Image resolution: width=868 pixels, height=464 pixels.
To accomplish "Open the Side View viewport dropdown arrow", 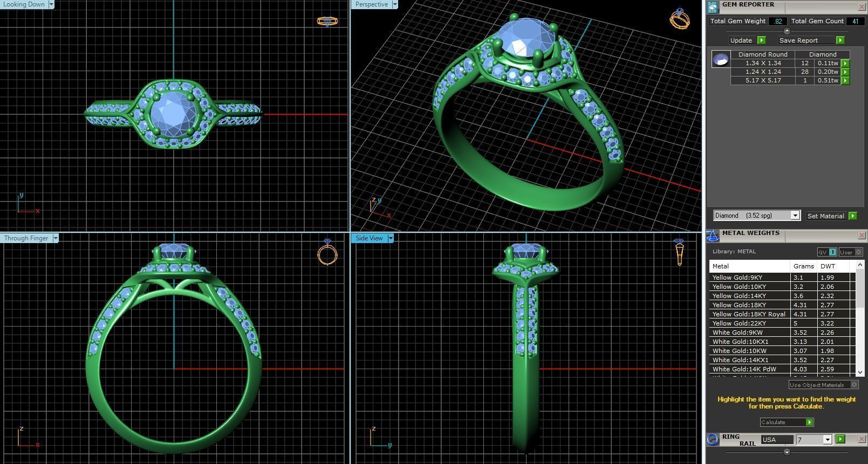I will [x=390, y=238].
